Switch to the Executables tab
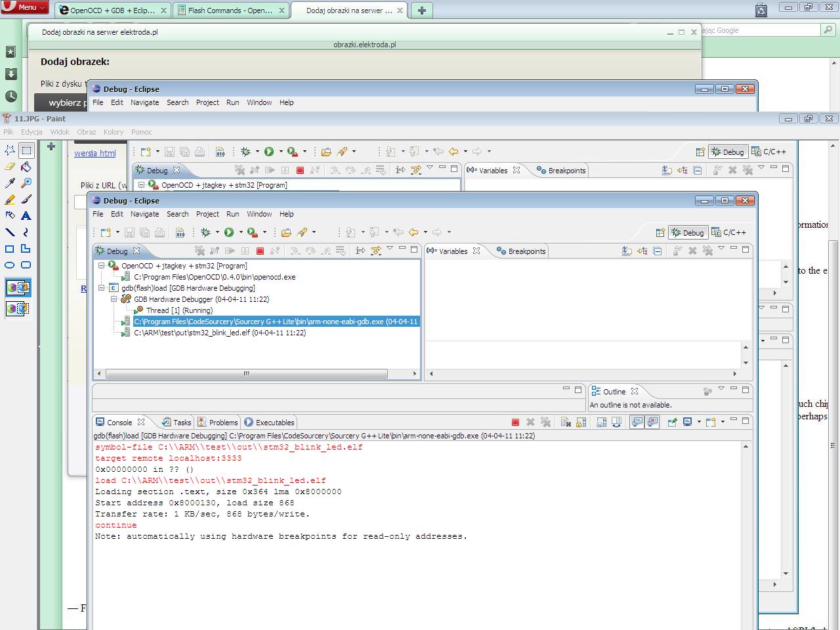 tap(269, 423)
